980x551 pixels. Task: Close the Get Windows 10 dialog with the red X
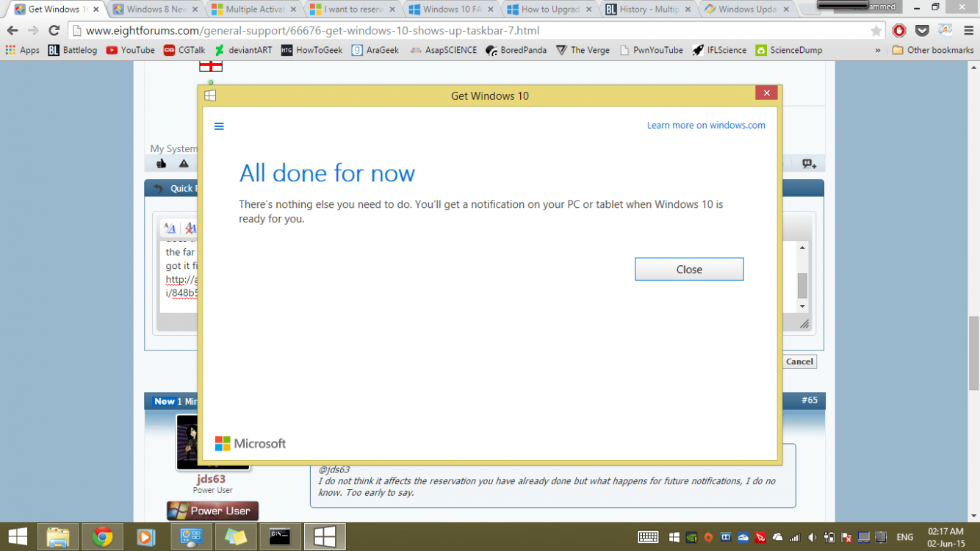766,93
